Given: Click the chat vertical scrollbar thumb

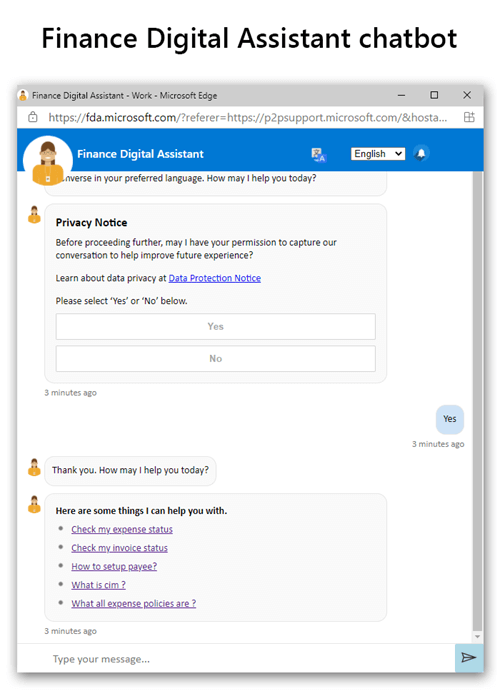Looking at the screenshot, I should click(478, 401).
